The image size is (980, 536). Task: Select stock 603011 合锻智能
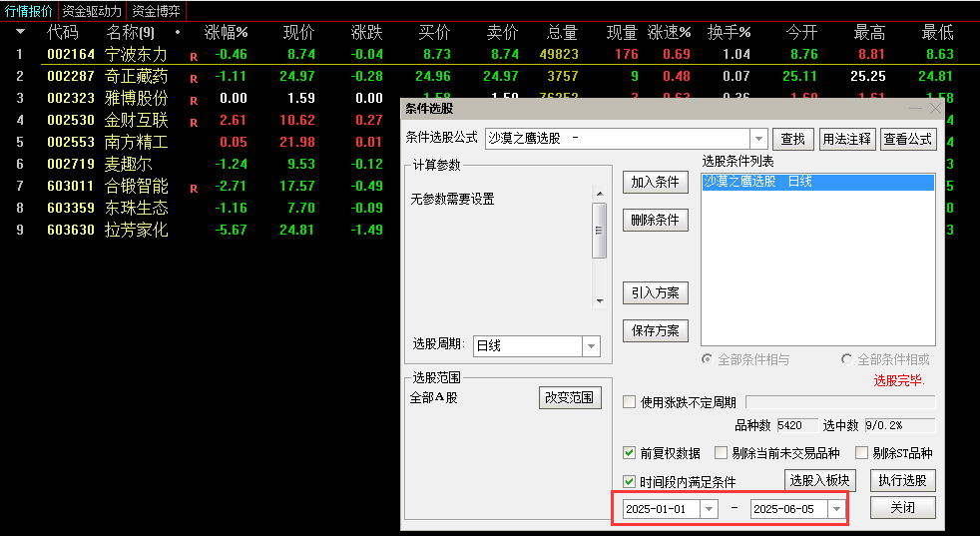[x=107, y=186]
